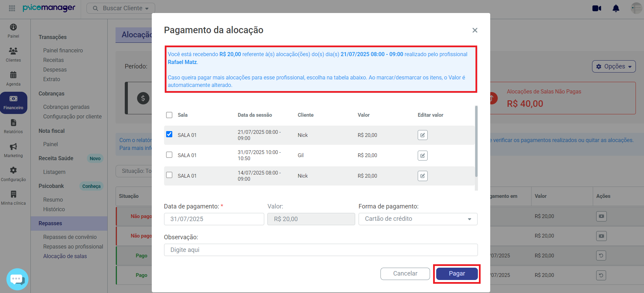
Task: Edit value for 31/07/2025 Gil row
Action: tap(422, 156)
